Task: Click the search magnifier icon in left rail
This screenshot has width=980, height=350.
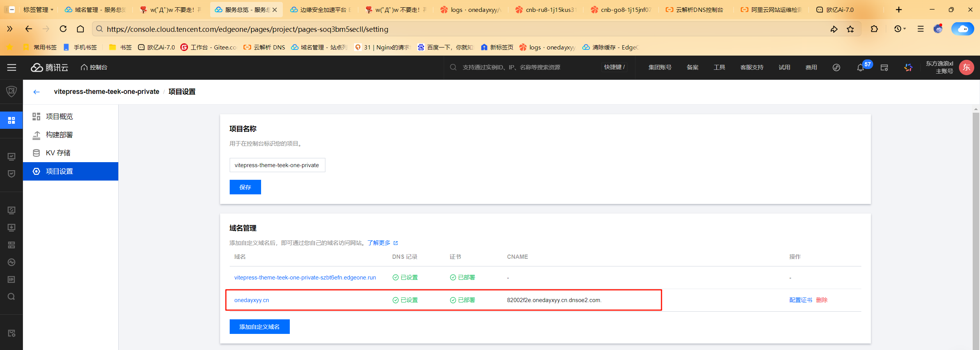Action: pyautogui.click(x=11, y=297)
